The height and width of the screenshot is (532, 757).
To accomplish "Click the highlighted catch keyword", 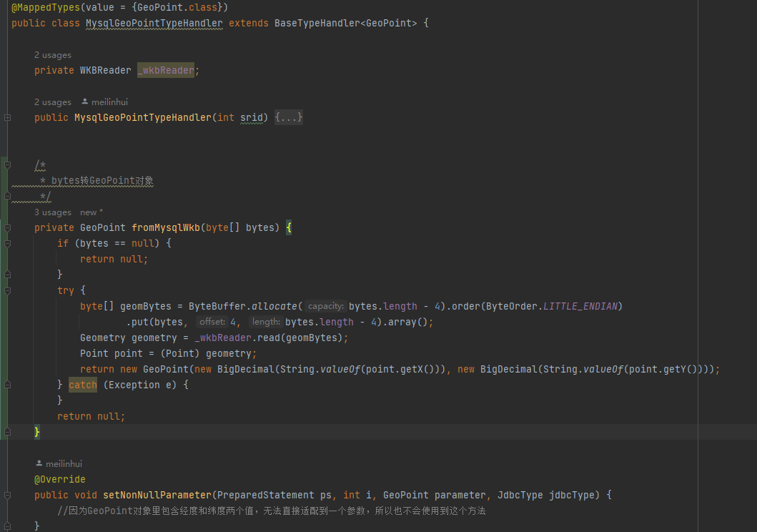I will click(x=83, y=385).
